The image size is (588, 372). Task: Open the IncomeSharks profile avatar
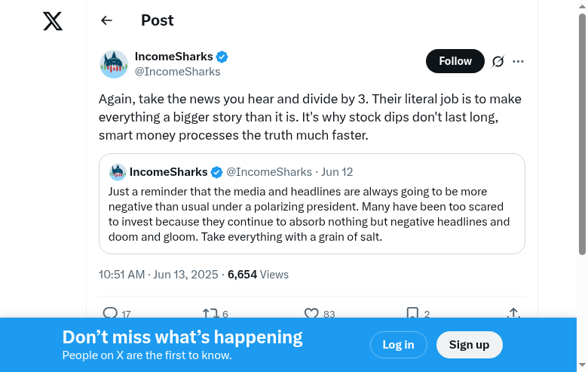(x=114, y=64)
